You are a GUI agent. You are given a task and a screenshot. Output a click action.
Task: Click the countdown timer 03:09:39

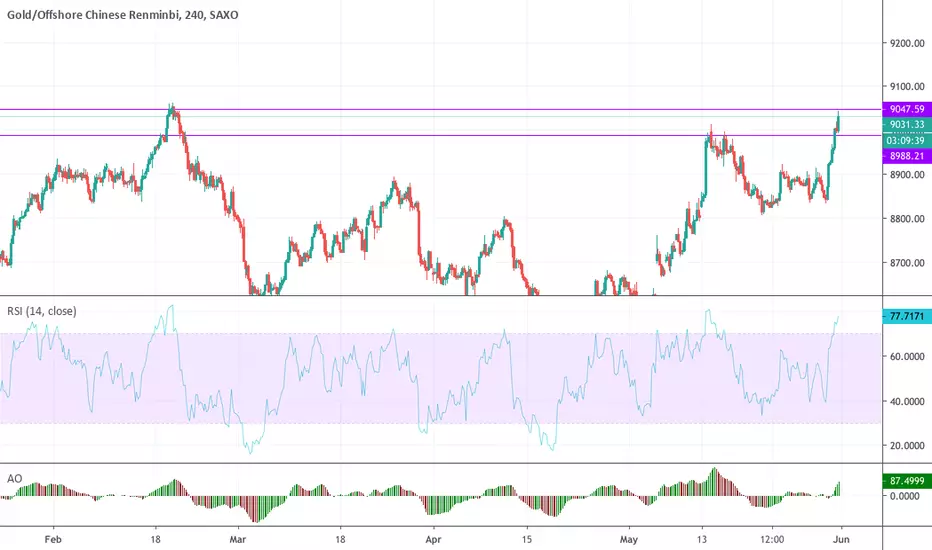pos(907,140)
